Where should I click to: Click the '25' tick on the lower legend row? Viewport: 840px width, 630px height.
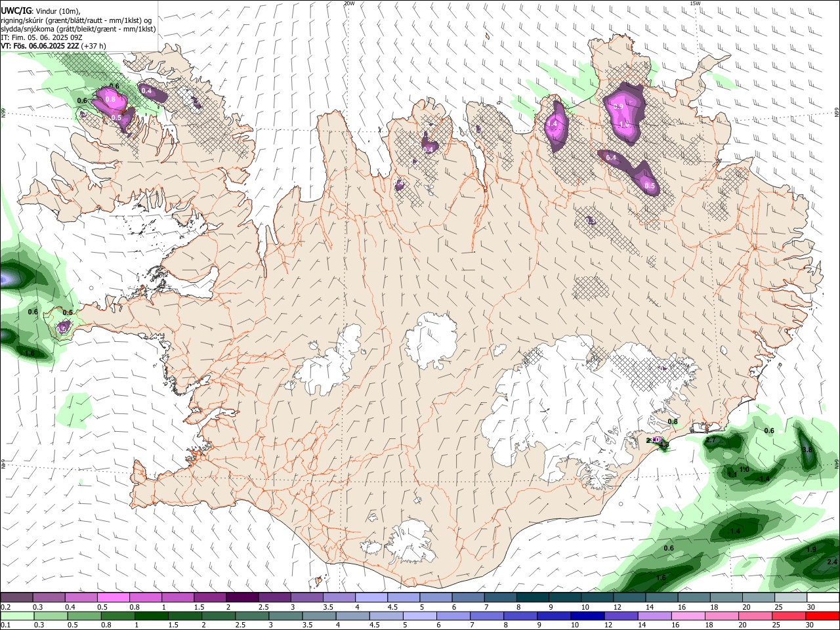tap(777, 625)
